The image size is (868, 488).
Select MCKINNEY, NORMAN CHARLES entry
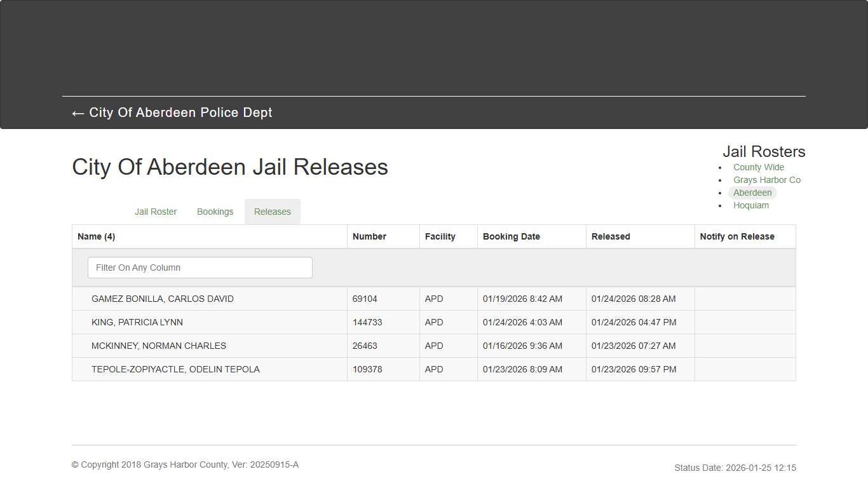159,346
